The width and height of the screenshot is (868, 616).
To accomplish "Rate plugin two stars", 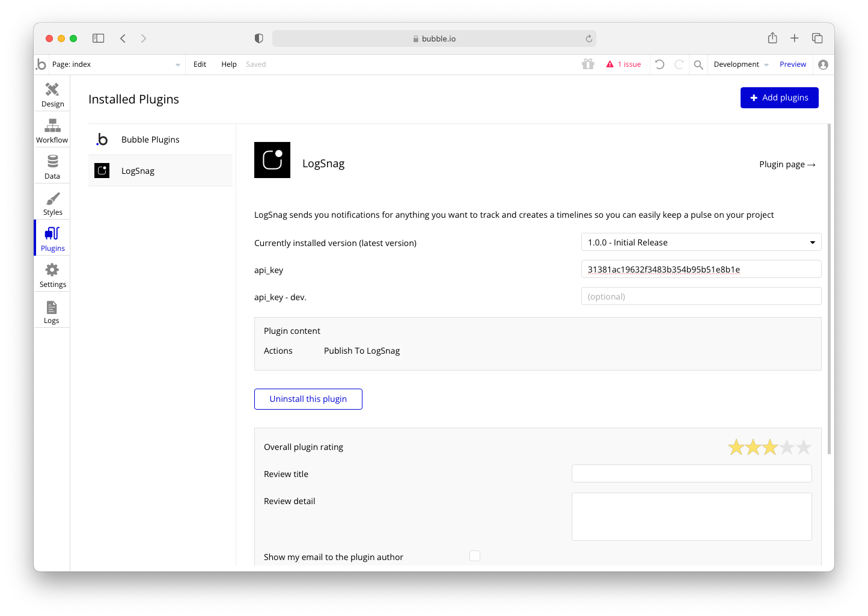I will tap(753, 447).
